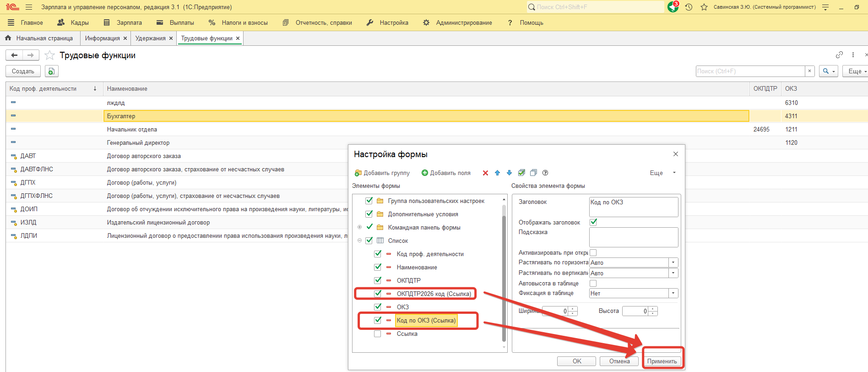The image size is (868, 372).
Task: Move element down with blue arrow
Action: (509, 173)
